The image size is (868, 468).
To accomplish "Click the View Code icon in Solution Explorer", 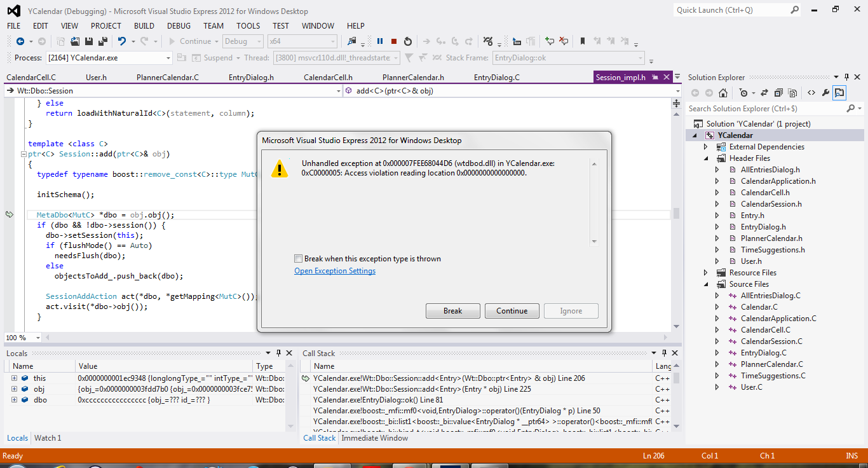I will tap(811, 93).
